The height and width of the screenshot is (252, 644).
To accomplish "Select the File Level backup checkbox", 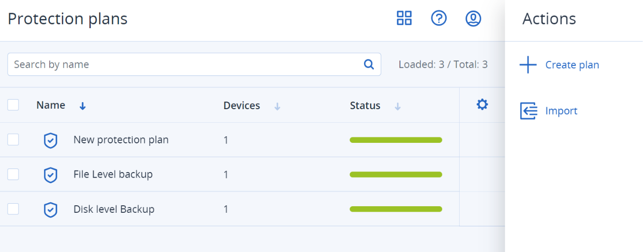I will [13, 175].
